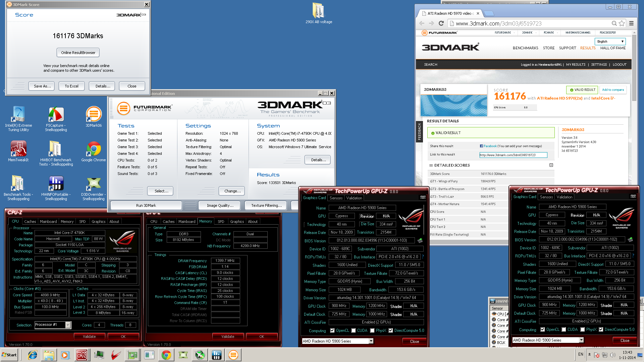
Task: Open the Windows Start button
Action: point(9,355)
